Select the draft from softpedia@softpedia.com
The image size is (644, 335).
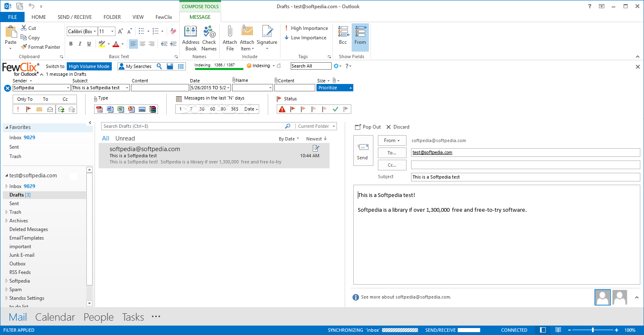[x=214, y=156]
